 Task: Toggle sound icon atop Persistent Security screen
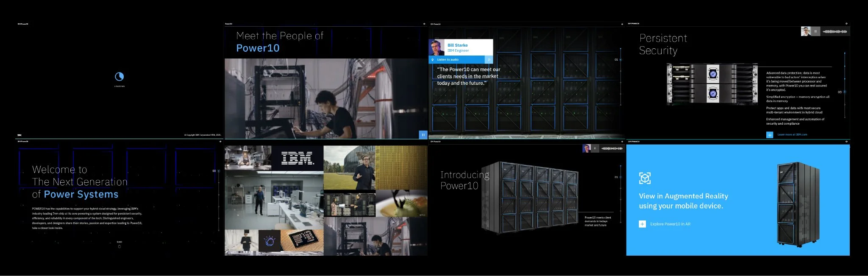pyautogui.click(x=846, y=24)
